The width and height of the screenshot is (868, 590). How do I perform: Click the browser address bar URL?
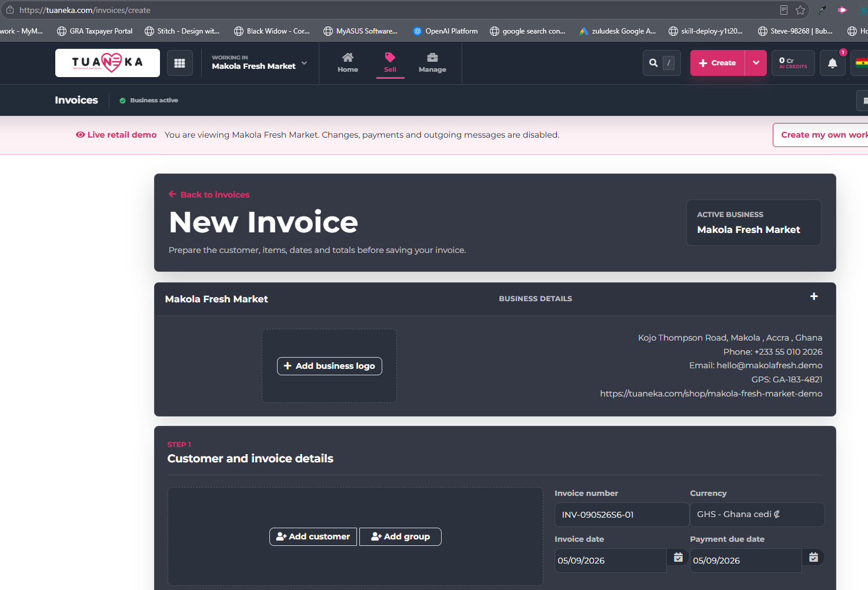point(85,10)
